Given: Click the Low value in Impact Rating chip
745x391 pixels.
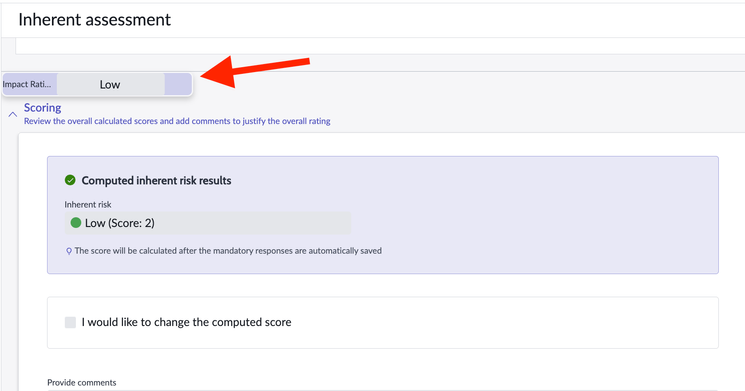Looking at the screenshot, I should coord(110,85).
